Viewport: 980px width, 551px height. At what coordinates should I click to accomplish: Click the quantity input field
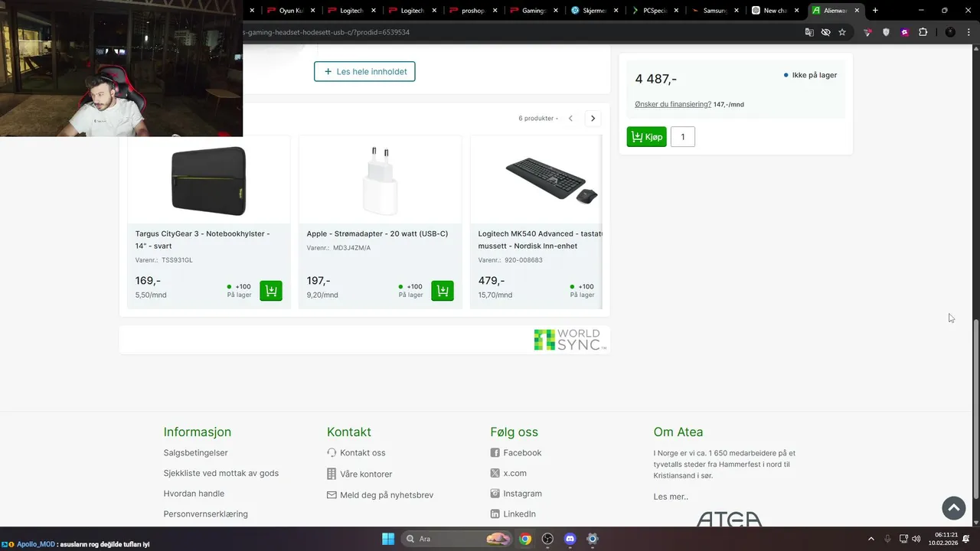tap(683, 137)
